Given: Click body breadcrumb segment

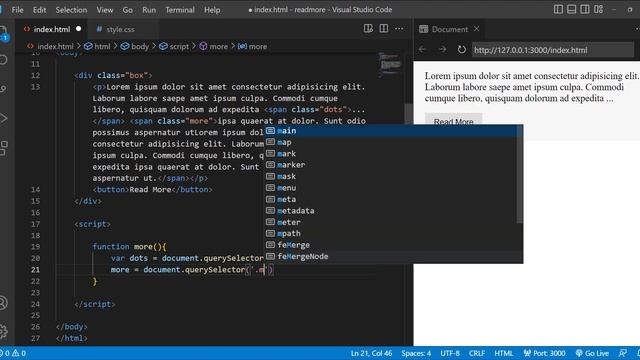Looking at the screenshot, I should (x=135, y=47).
